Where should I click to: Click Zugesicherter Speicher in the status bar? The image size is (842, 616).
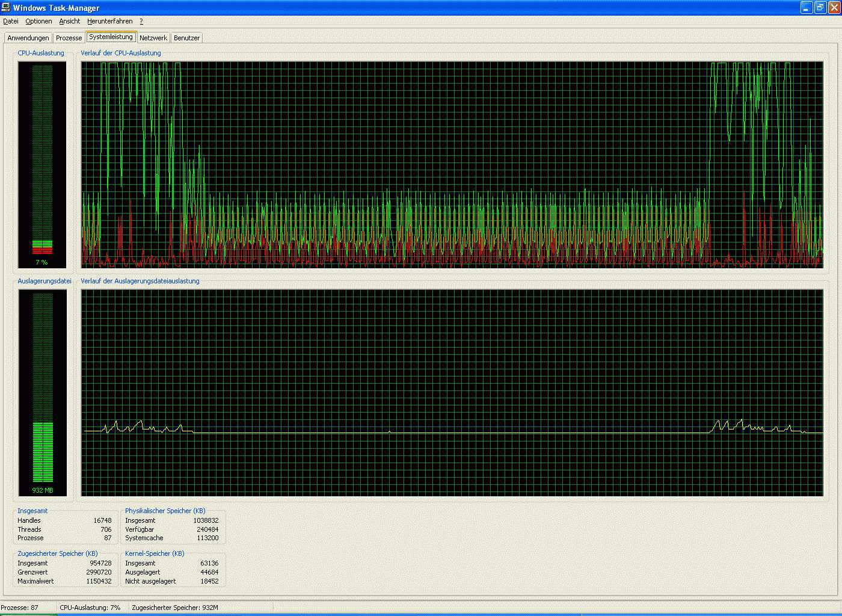point(174,608)
